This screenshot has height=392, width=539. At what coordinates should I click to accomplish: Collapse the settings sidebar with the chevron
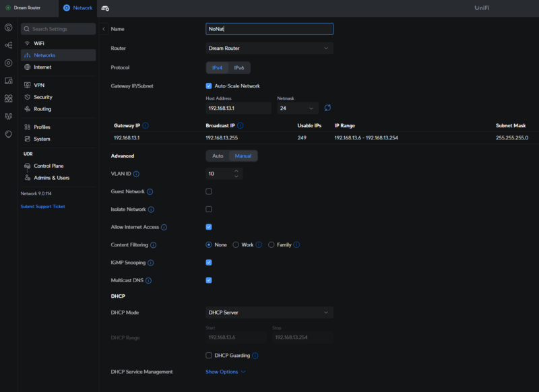tap(104, 29)
